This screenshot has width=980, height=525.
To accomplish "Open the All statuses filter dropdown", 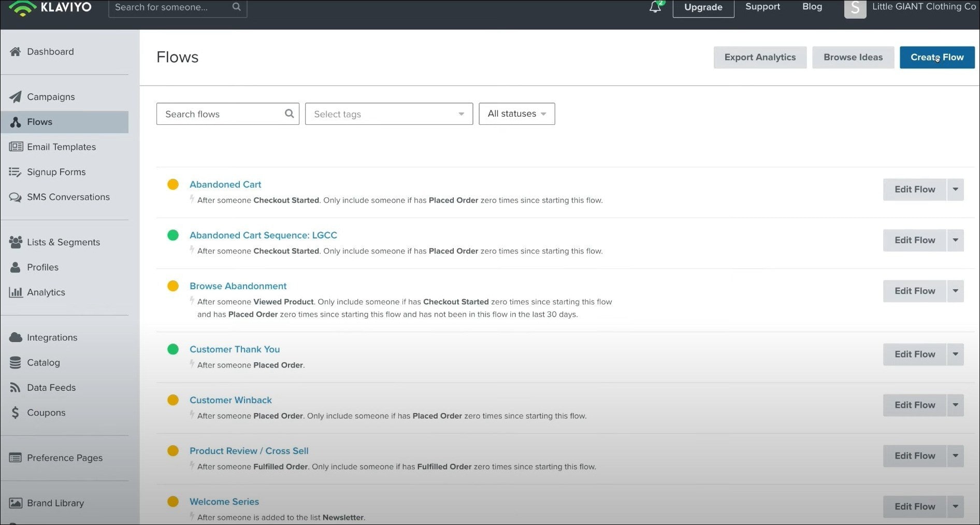I will pos(517,114).
